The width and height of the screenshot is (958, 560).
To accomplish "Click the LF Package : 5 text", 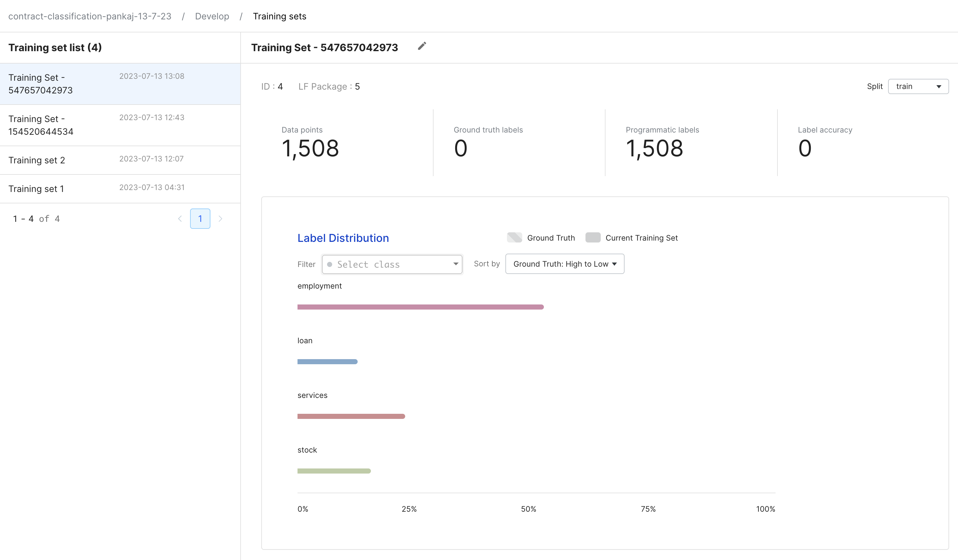I will [329, 87].
